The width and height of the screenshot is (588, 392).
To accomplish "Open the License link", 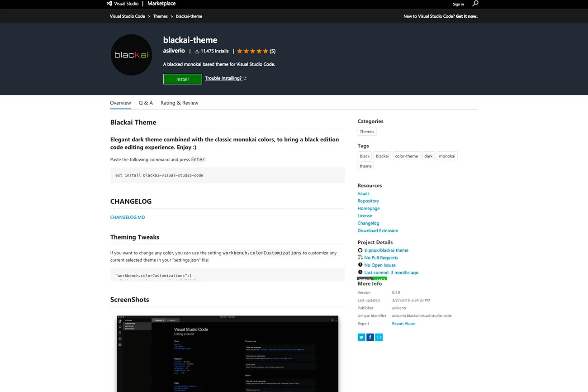I will click(x=365, y=216).
